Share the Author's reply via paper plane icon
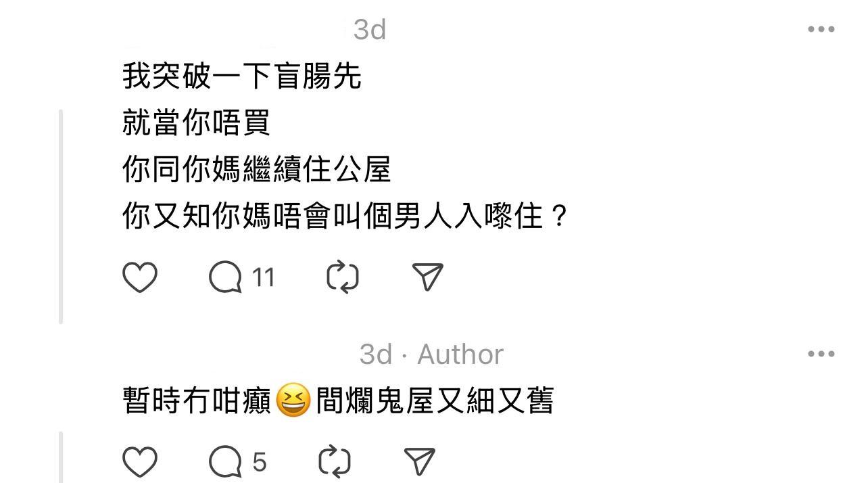Viewport: 868px width, 483px height. (x=419, y=462)
